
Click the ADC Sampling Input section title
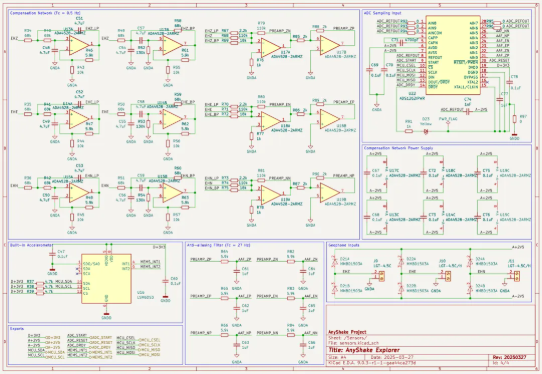coord(383,13)
